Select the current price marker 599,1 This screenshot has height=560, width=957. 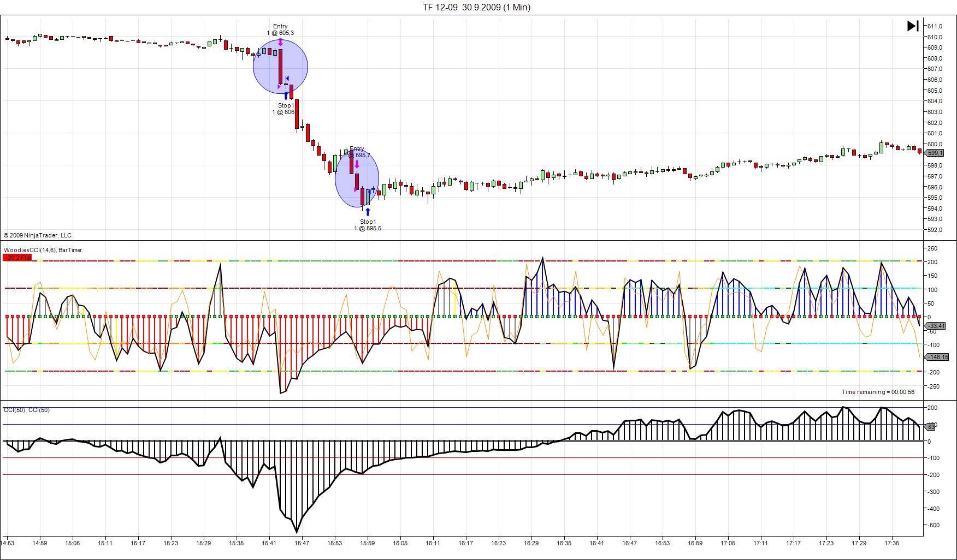click(x=935, y=153)
